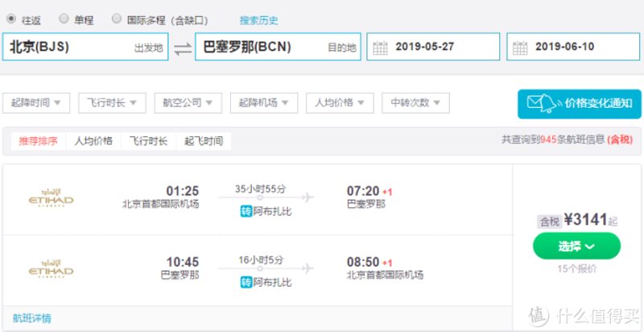
Task: Click the green 选择 button
Action: point(576,246)
